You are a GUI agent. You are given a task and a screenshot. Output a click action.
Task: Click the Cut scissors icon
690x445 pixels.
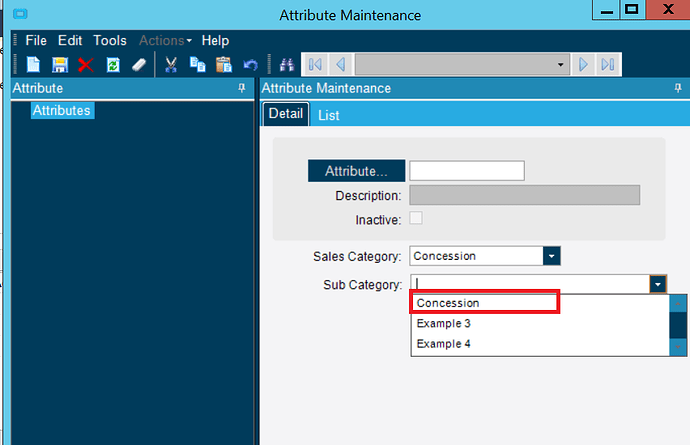click(171, 65)
